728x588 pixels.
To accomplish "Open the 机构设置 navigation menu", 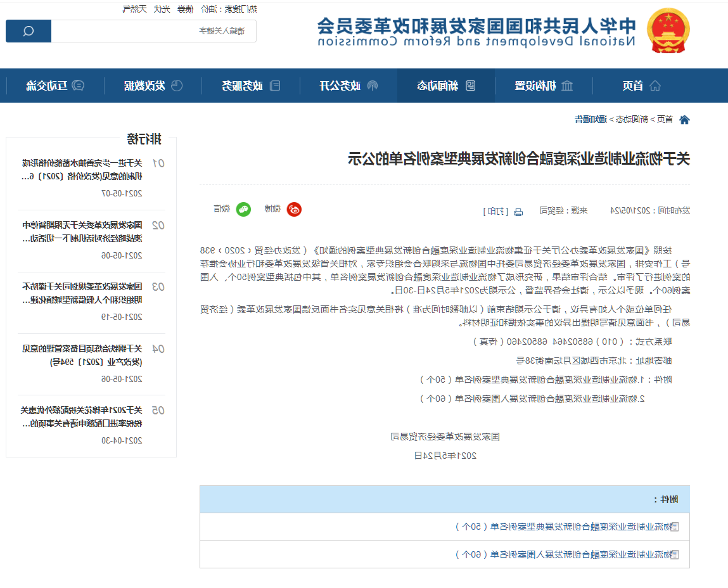I will pyautogui.click(x=543, y=86).
